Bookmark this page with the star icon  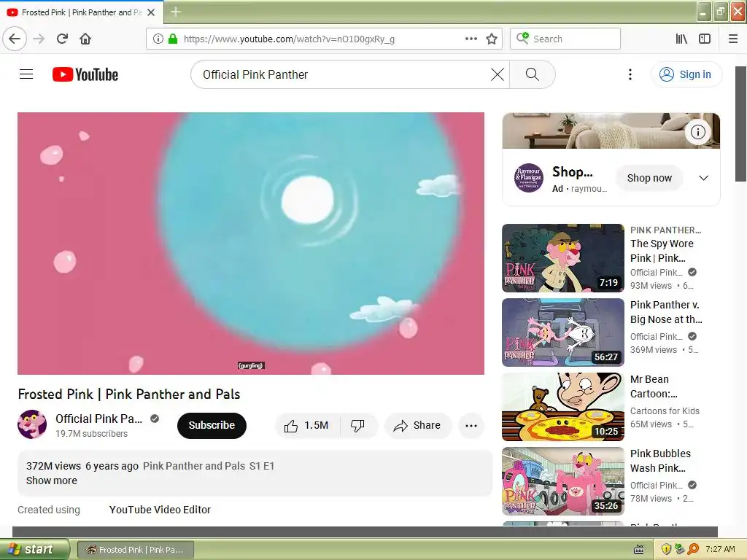(492, 39)
